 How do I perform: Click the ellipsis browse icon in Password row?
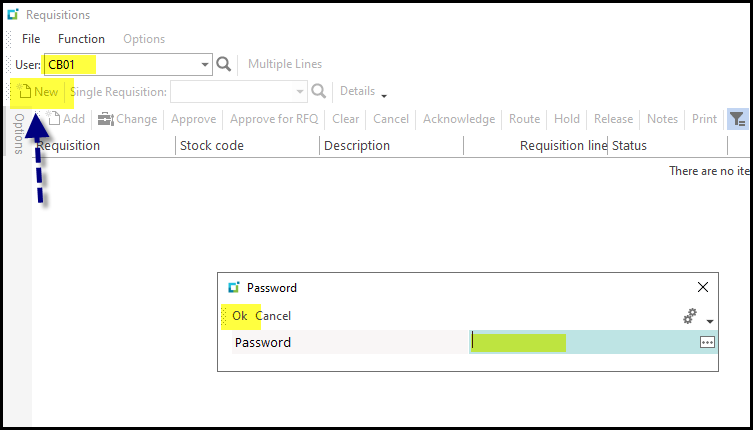click(707, 342)
